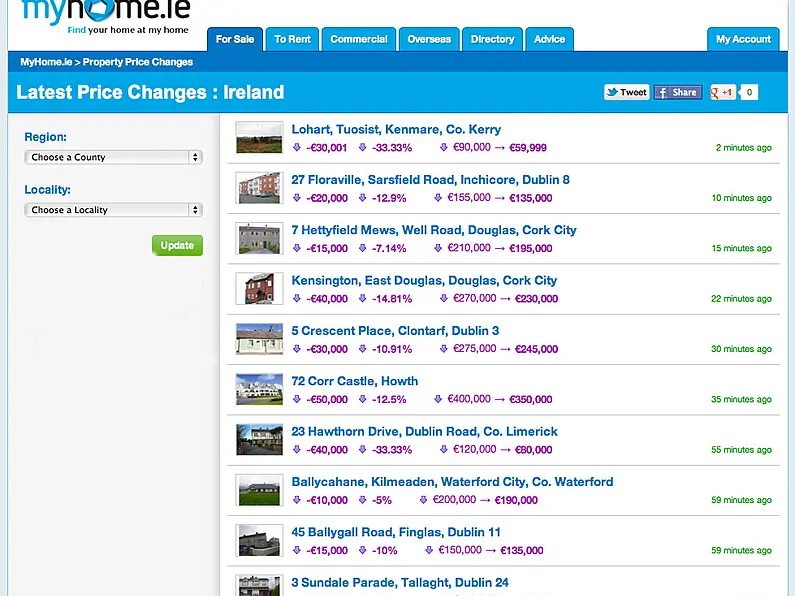Open Ballycahane, Kilmeaden listing
Screen dimensions: 795x596
(452, 481)
